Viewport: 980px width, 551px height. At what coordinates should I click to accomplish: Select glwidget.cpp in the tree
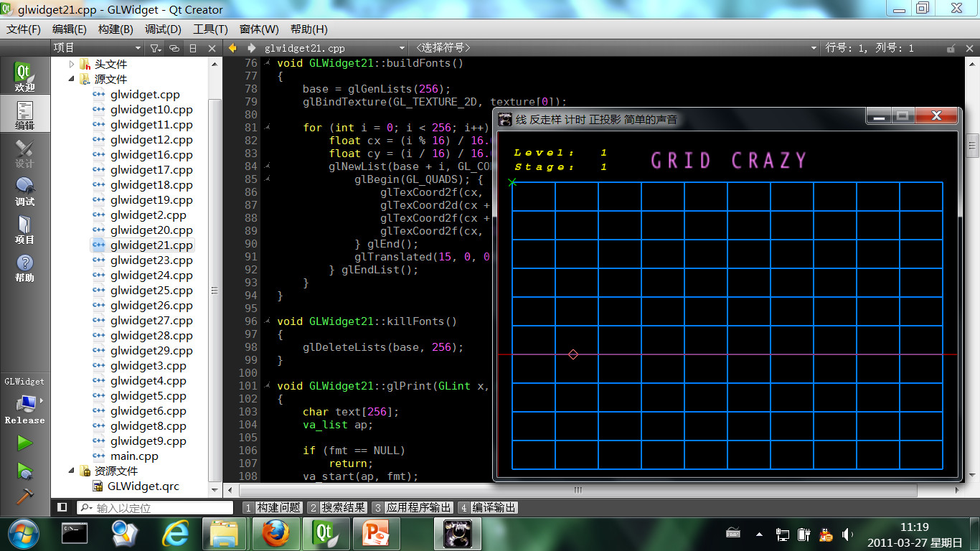[x=145, y=94]
